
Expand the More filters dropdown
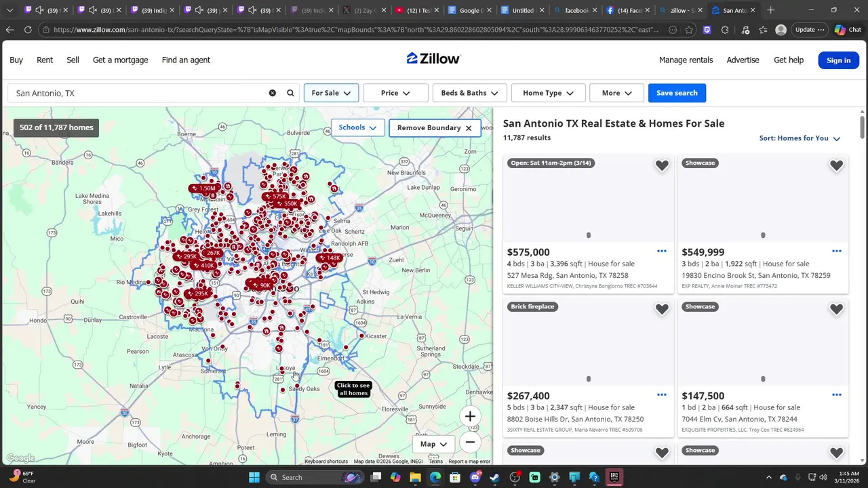[x=616, y=93]
